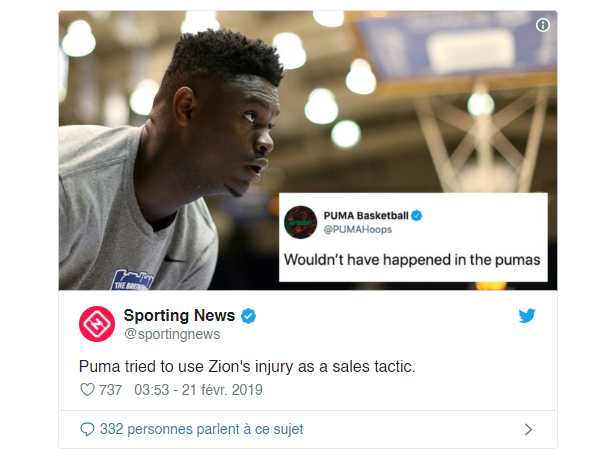614x462 pixels.
Task: Click the Sporting News verified badge
Action: [x=248, y=316]
